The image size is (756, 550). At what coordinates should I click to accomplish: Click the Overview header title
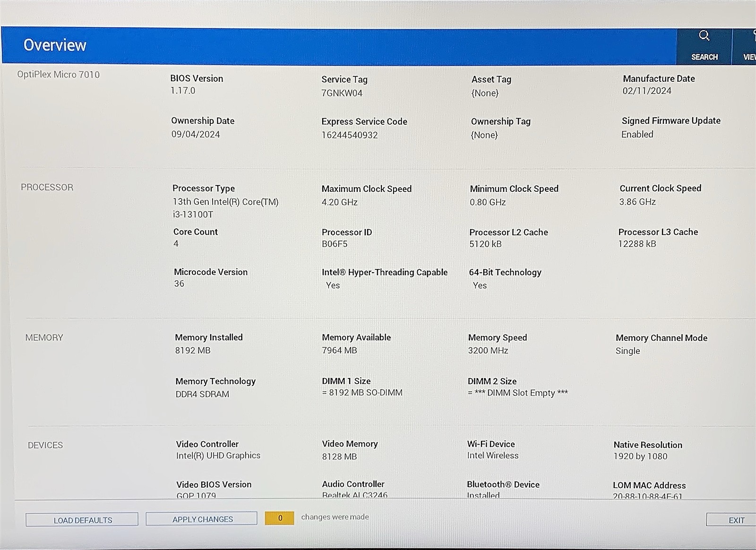point(55,45)
